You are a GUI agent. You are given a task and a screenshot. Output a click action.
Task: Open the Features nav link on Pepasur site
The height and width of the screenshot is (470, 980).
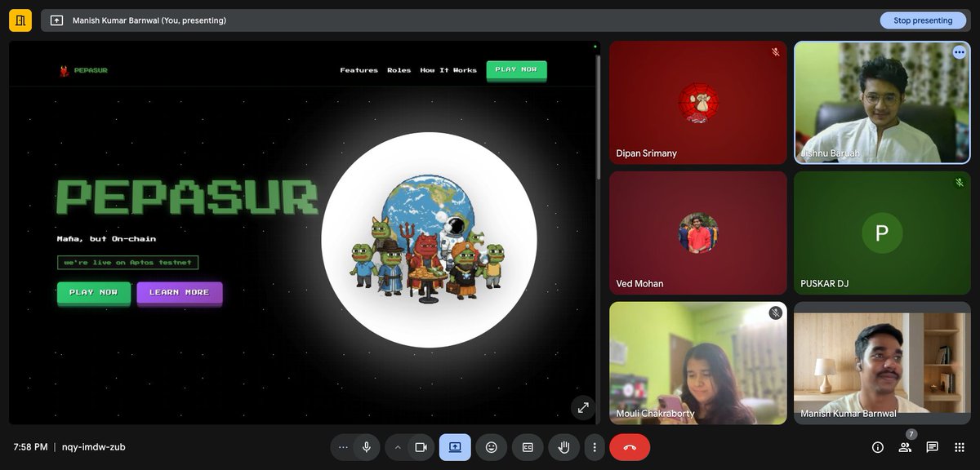(x=359, y=70)
